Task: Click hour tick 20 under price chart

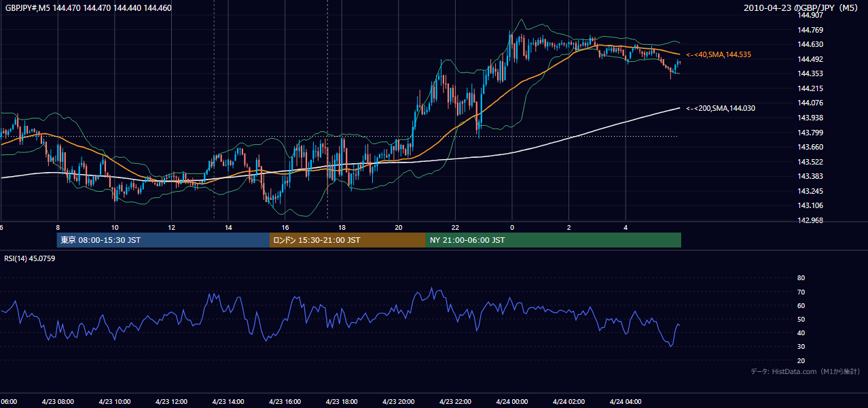Action: click(x=399, y=227)
